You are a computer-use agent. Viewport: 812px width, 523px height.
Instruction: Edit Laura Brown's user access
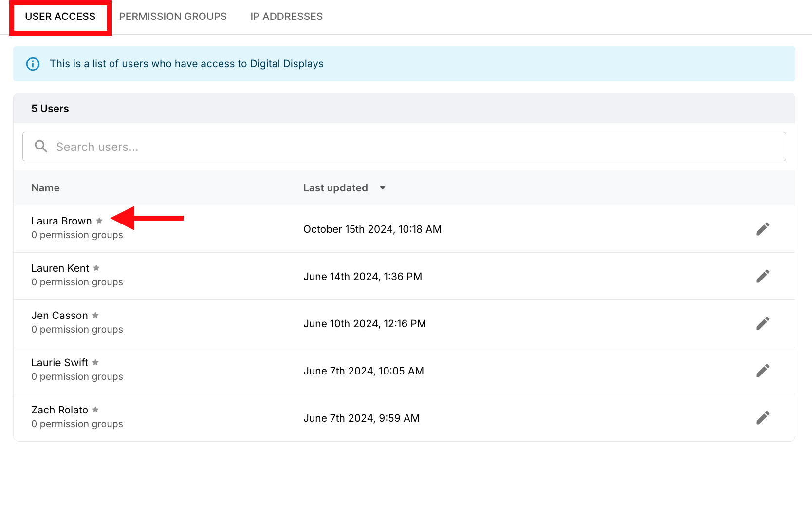[762, 229]
